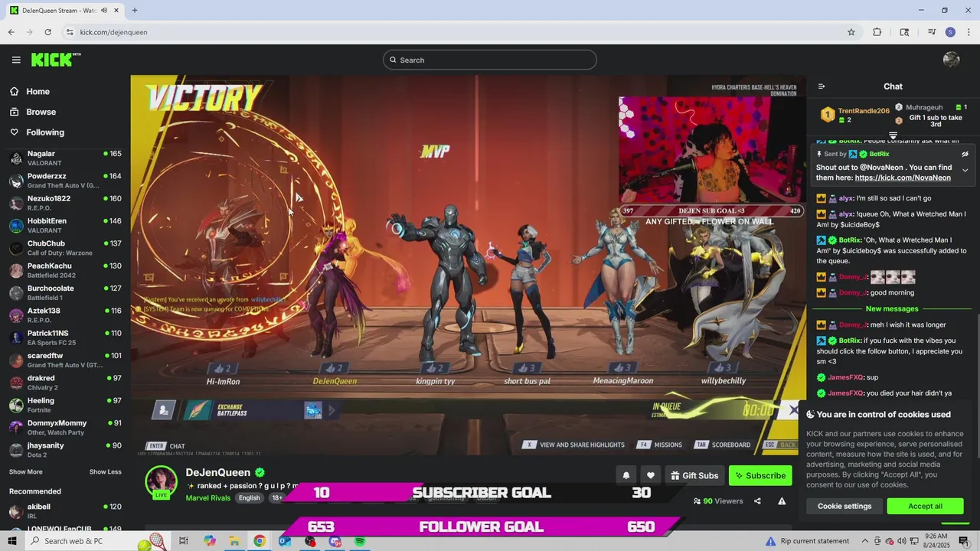
Task: Open cookie settings
Action: [844, 506]
